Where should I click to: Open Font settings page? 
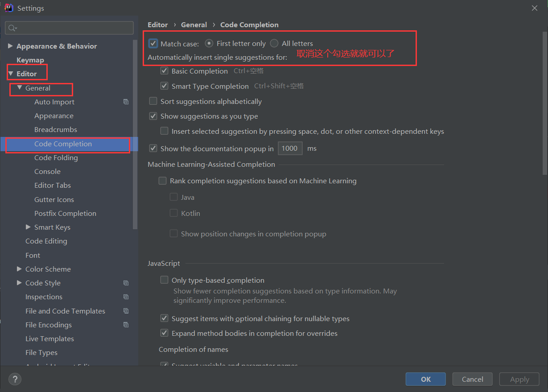pyautogui.click(x=33, y=256)
